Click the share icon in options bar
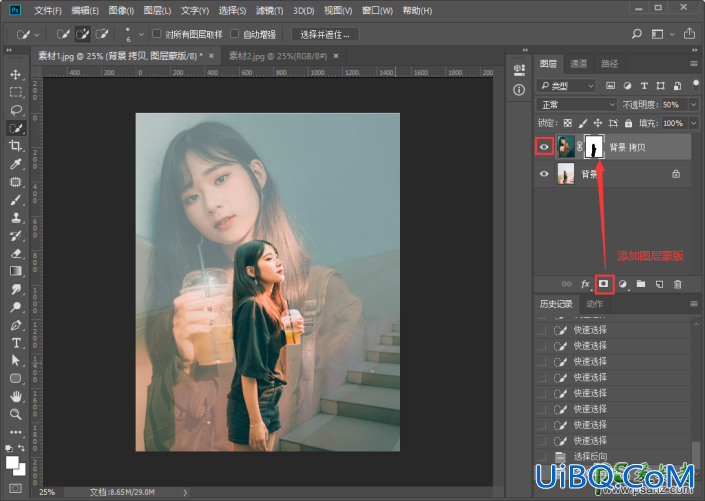The width and height of the screenshot is (705, 501). 689,34
